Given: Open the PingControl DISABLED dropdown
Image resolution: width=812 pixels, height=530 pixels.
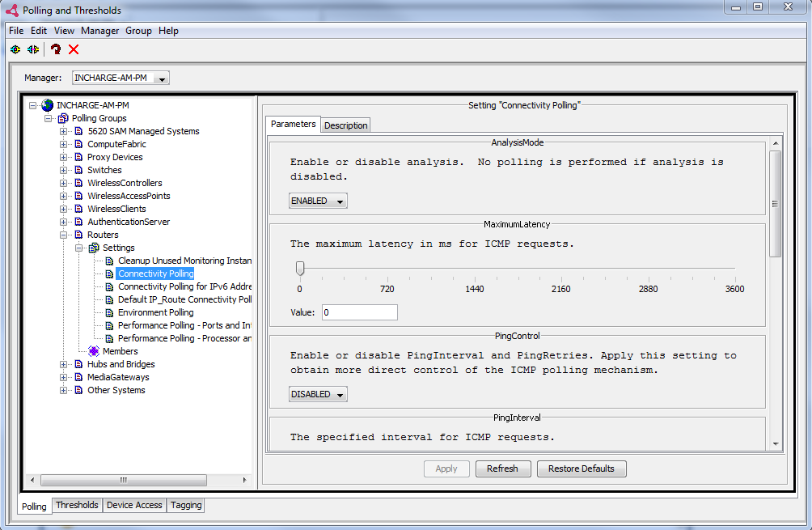Looking at the screenshot, I should pos(318,394).
